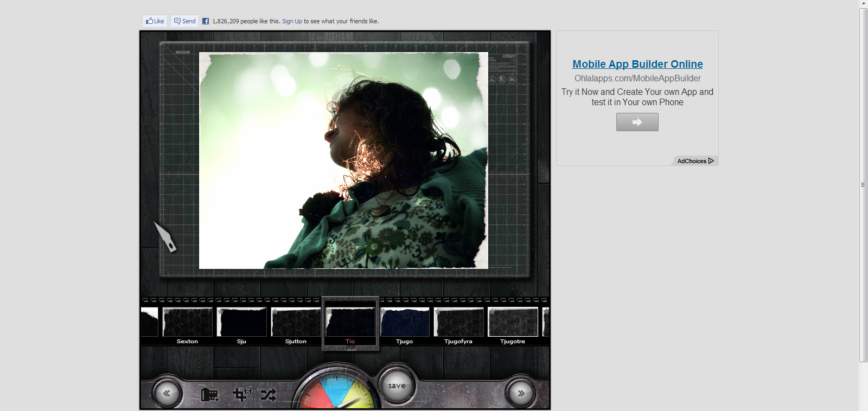This screenshot has width=868, height=411.
Task: Click the Facebook logo icon
Action: pos(206,21)
